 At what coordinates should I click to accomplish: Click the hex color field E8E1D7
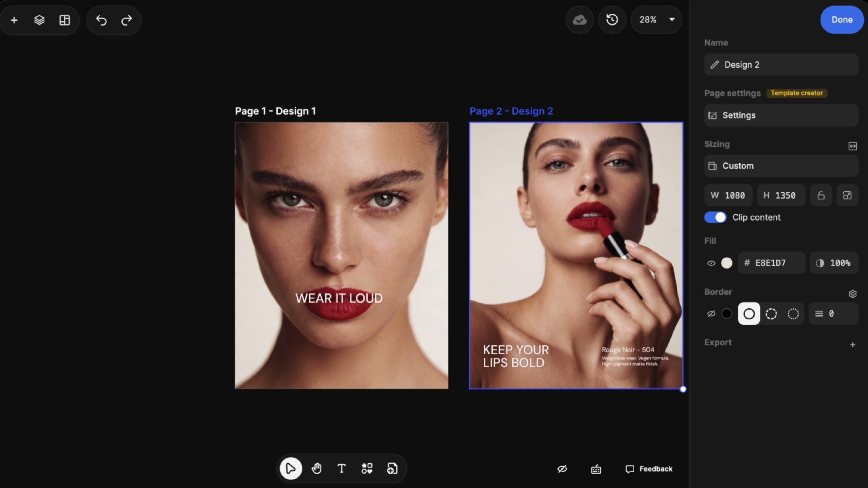click(772, 263)
